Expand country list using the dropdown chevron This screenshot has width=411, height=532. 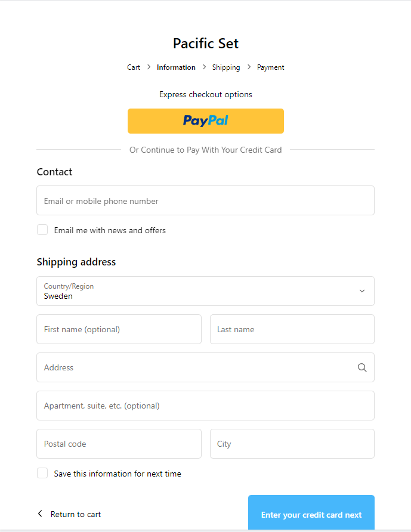(x=361, y=291)
